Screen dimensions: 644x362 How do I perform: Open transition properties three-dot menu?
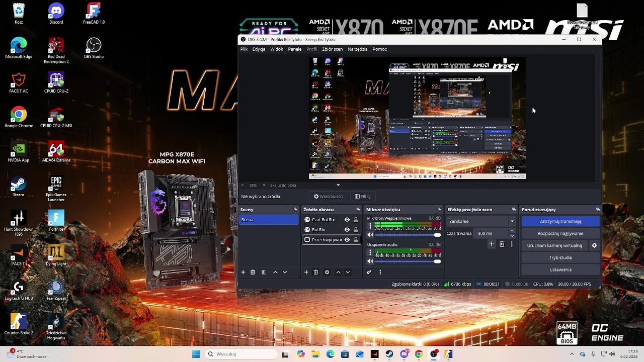pos(512,244)
